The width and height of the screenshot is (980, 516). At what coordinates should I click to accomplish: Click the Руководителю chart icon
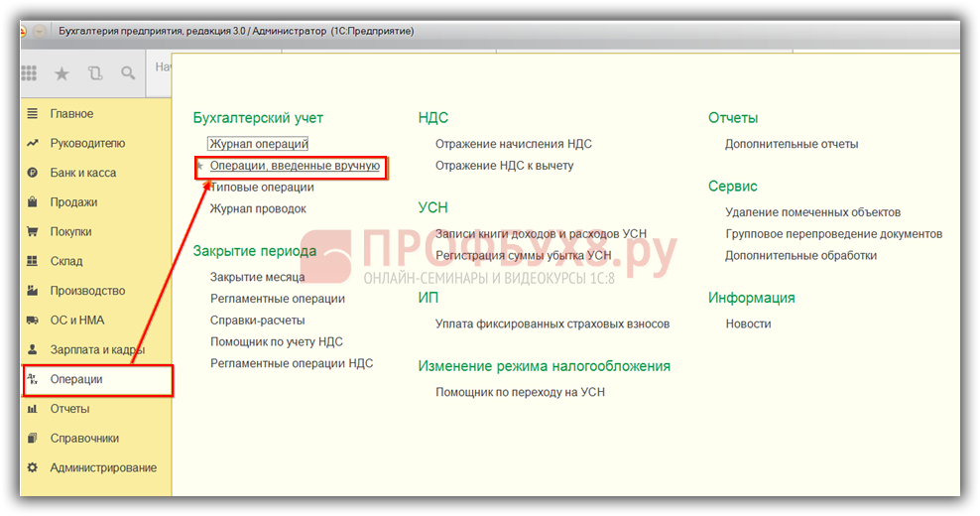coord(33,143)
